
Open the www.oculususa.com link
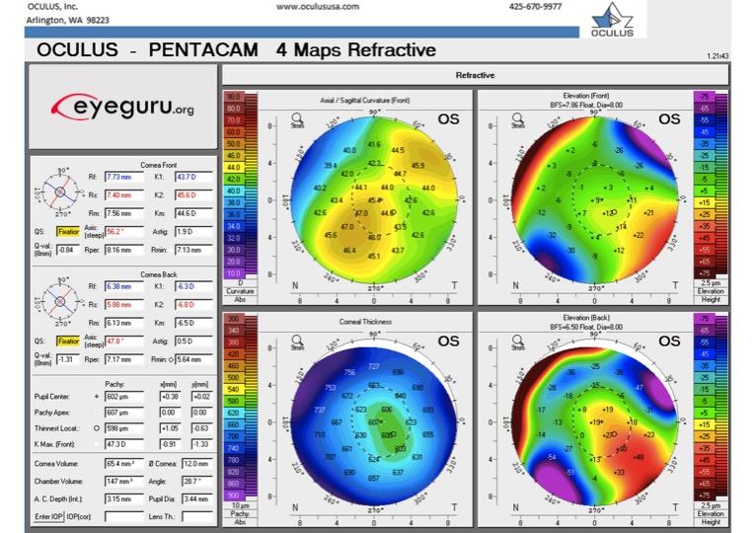317,7
